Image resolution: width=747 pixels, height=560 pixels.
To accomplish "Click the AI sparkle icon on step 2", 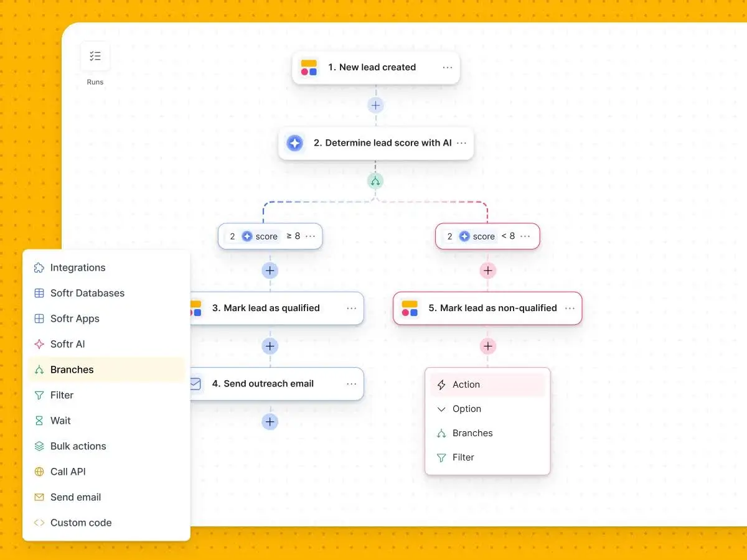I will [x=294, y=142].
